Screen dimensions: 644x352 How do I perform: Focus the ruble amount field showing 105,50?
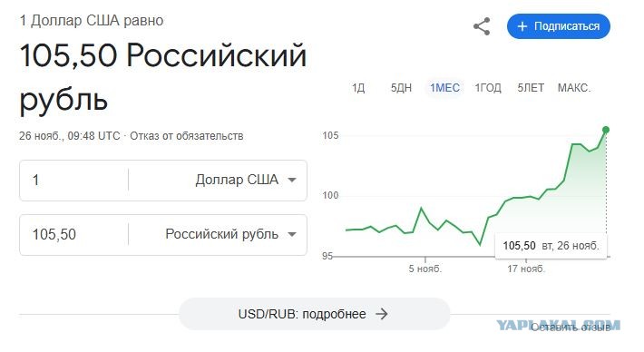(74, 234)
